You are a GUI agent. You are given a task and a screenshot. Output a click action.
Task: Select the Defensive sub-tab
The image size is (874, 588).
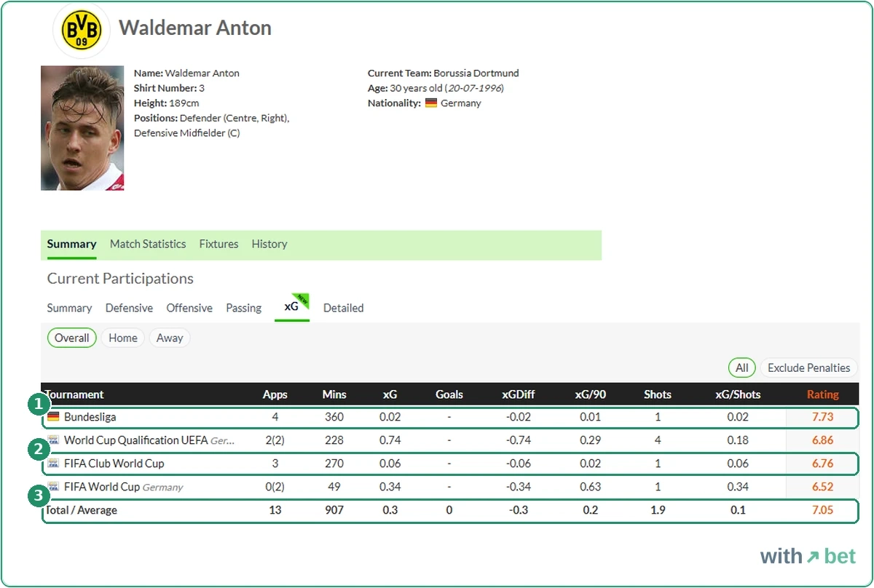(x=129, y=308)
